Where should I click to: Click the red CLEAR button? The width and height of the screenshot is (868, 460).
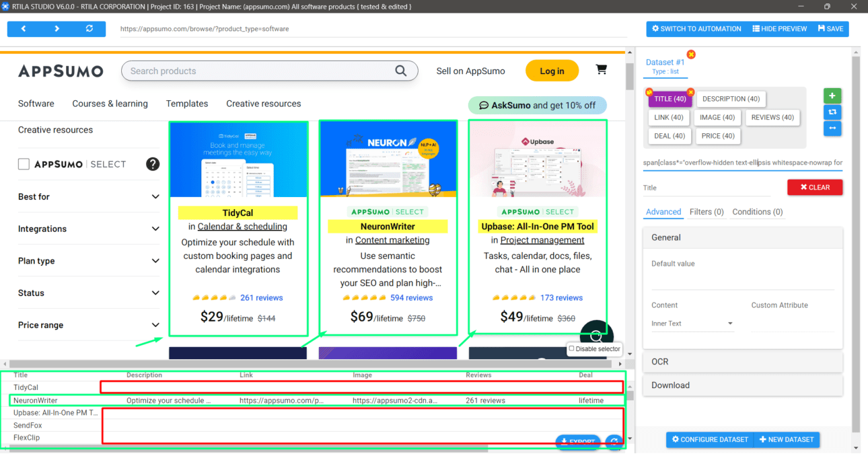point(815,187)
